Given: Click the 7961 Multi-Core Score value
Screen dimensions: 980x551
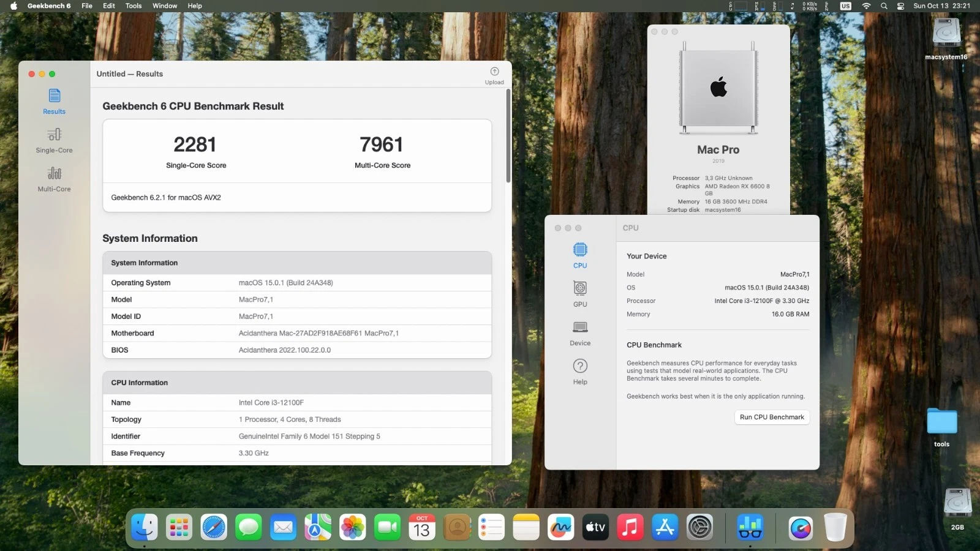Looking at the screenshot, I should (x=381, y=144).
